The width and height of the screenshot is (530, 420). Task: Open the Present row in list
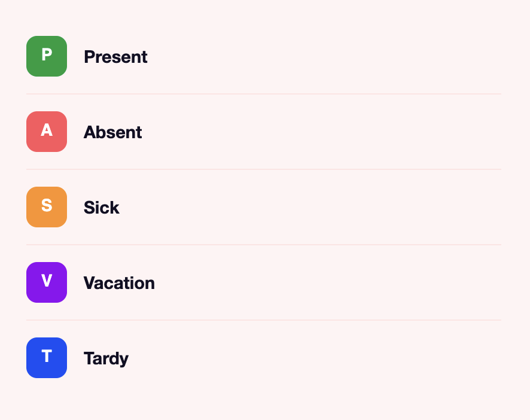click(264, 56)
